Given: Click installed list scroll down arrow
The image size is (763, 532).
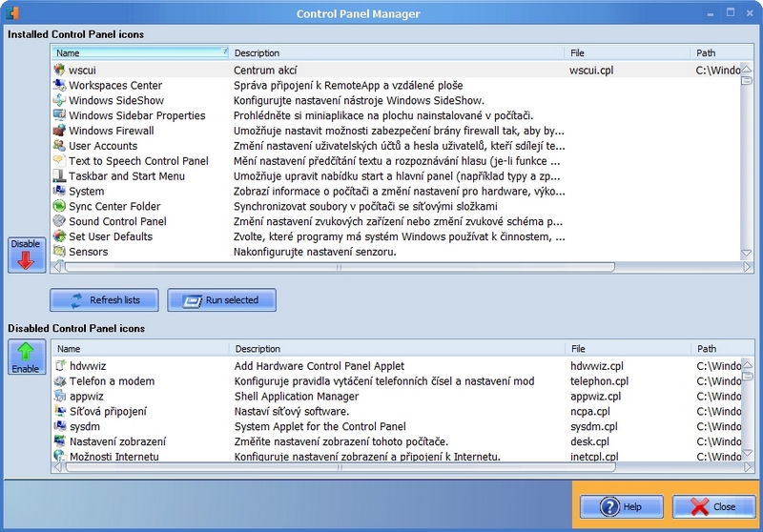Looking at the screenshot, I should (747, 253).
